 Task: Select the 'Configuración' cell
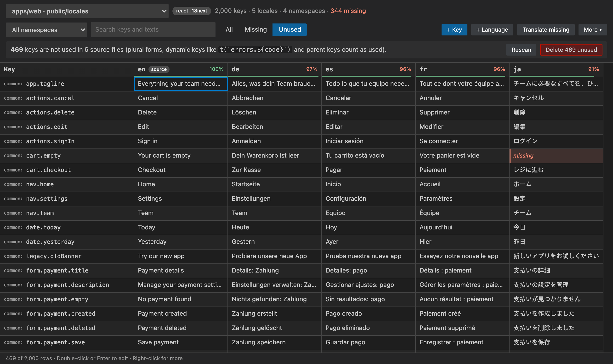point(369,199)
